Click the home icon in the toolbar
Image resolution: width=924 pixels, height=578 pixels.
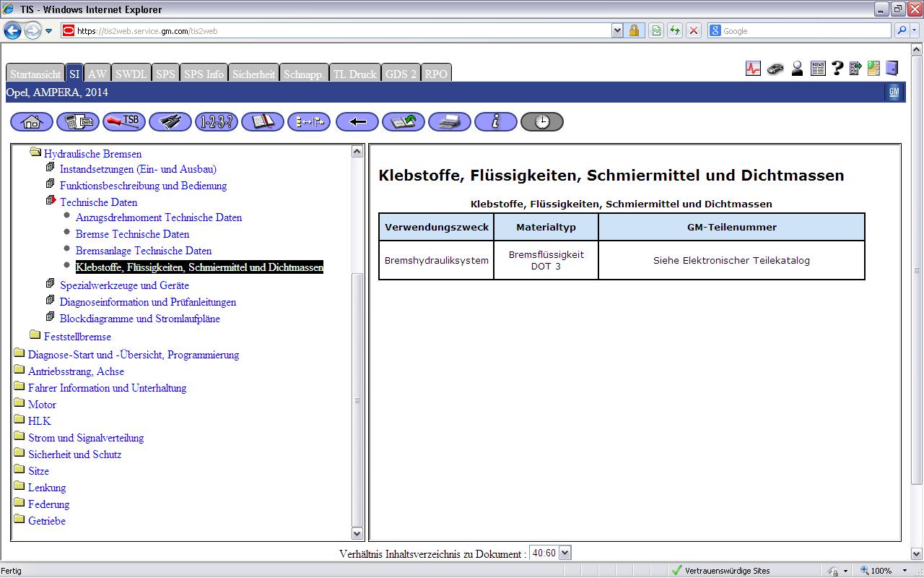coord(32,122)
